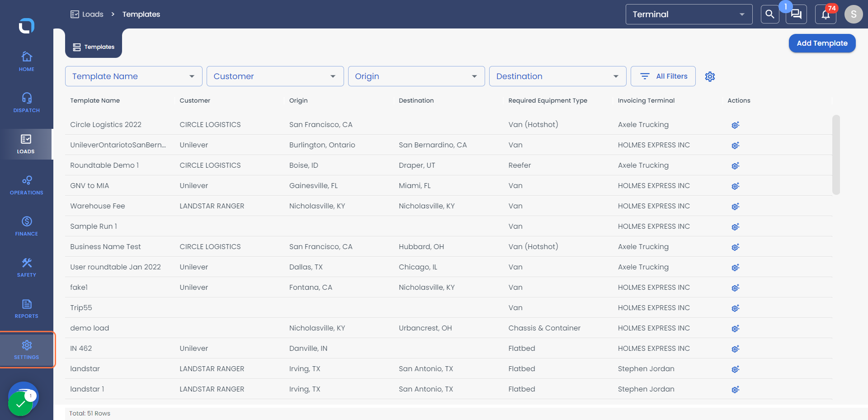Image resolution: width=868 pixels, height=420 pixels.
Task: Open the Terminal selector dropdown
Action: (x=689, y=14)
